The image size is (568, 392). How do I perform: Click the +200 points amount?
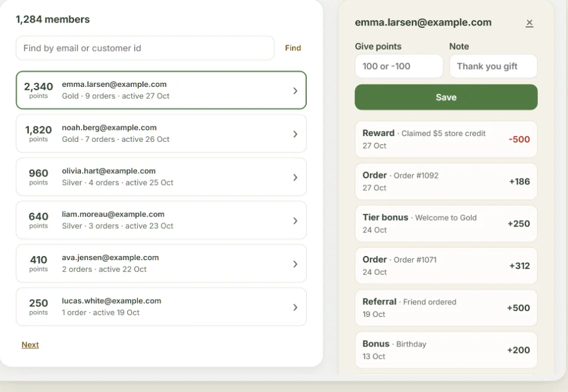tap(518, 350)
